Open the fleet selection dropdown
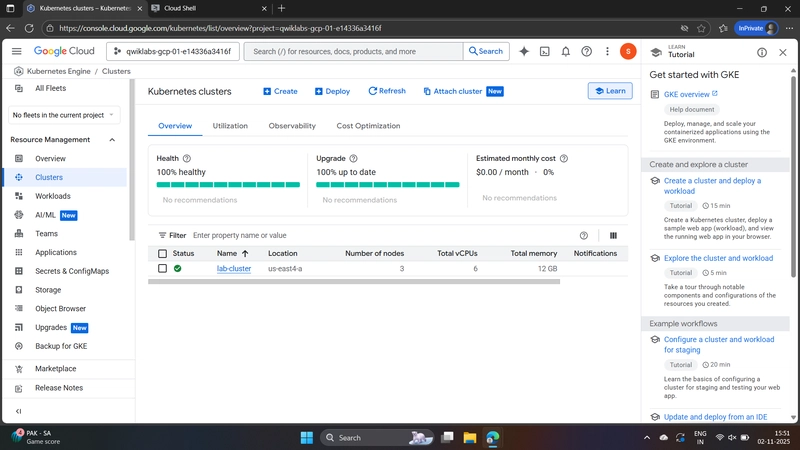 [65, 115]
